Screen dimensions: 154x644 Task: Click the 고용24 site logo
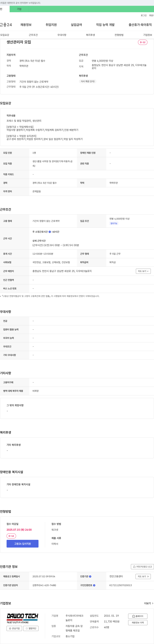click(x=6, y=25)
